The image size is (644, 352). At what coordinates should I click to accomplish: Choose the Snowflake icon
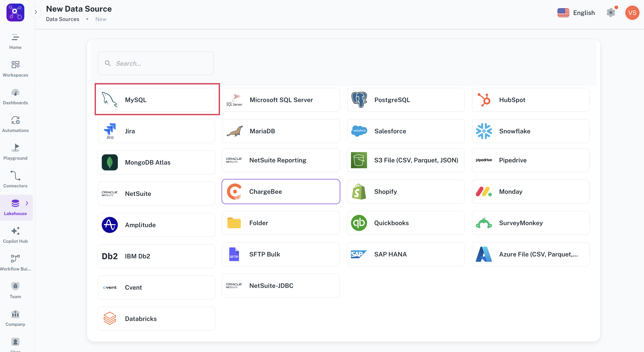coord(484,131)
